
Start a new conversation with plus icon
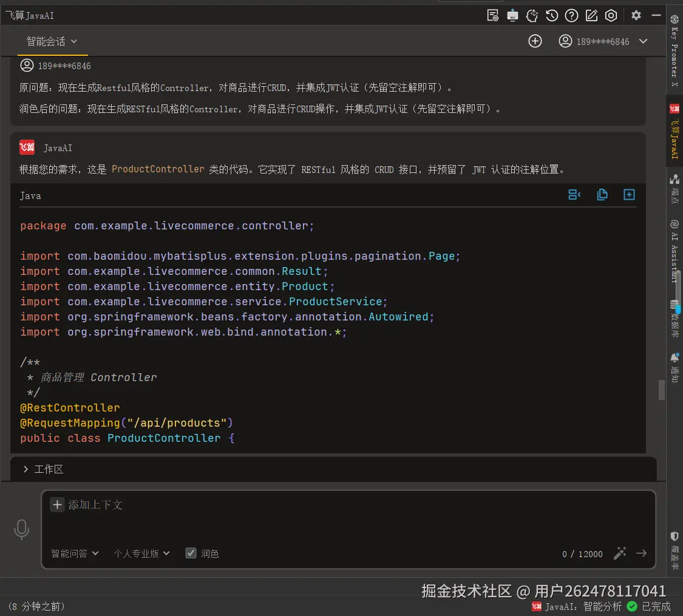coord(535,41)
